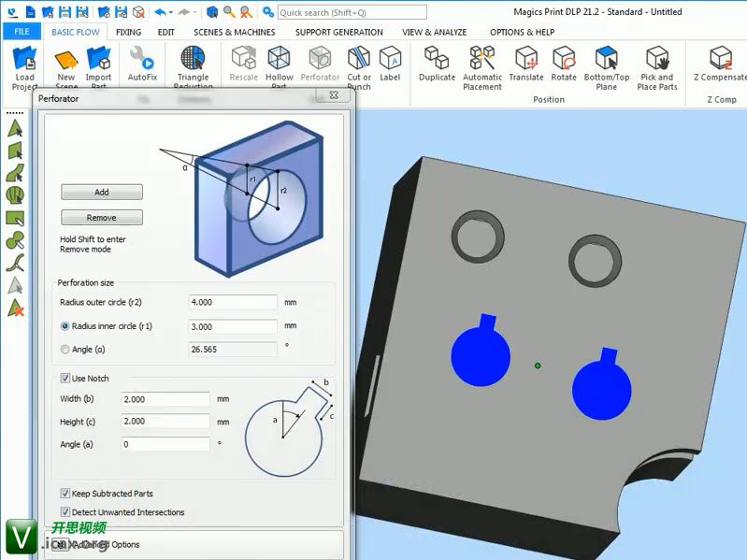Open the undo history dropdown arrow
Image resolution: width=747 pixels, height=560 pixels.
[170, 12]
